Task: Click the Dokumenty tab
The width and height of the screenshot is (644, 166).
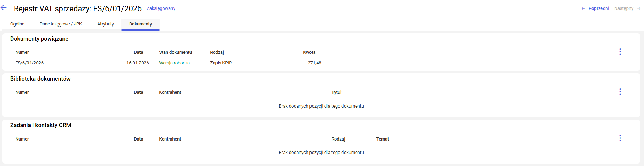Action: pyautogui.click(x=141, y=24)
